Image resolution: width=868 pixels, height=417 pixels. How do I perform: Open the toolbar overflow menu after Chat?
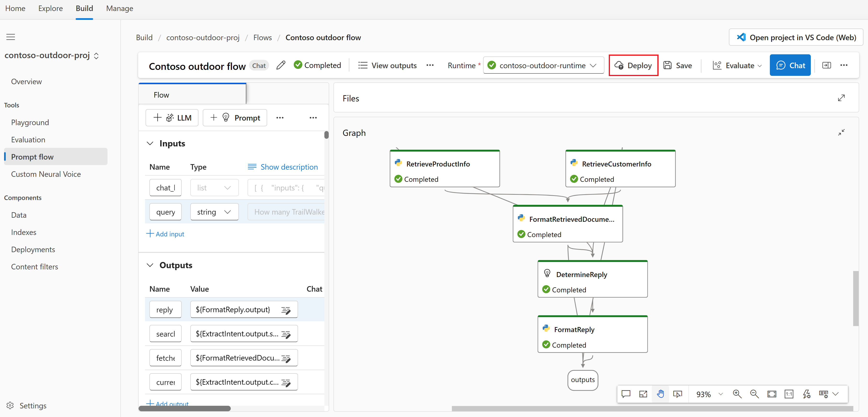click(x=844, y=65)
